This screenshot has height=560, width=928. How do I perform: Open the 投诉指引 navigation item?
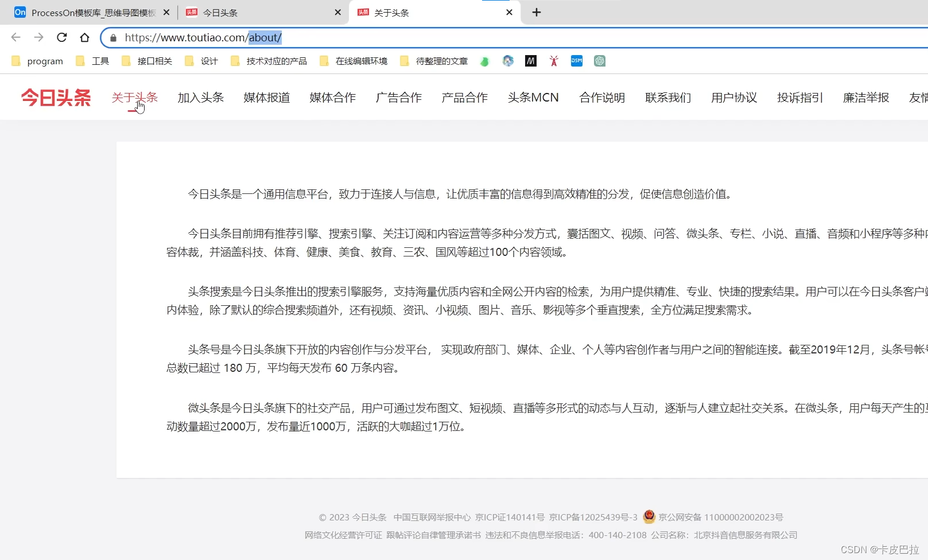800,98
